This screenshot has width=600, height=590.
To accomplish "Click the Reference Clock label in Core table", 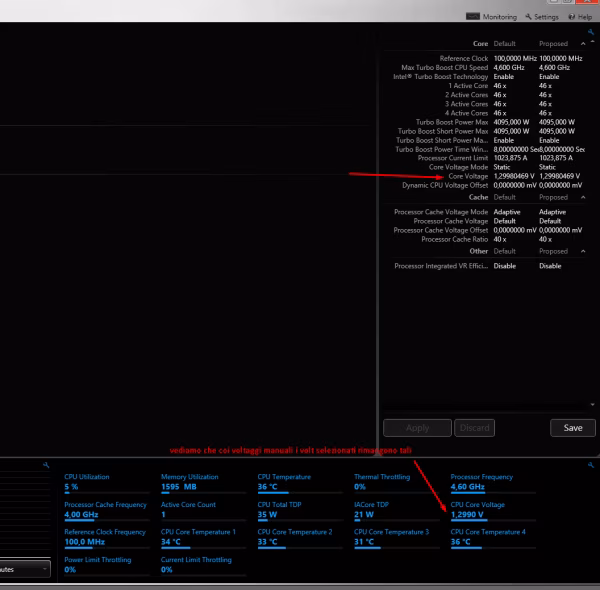I will (x=464, y=59).
